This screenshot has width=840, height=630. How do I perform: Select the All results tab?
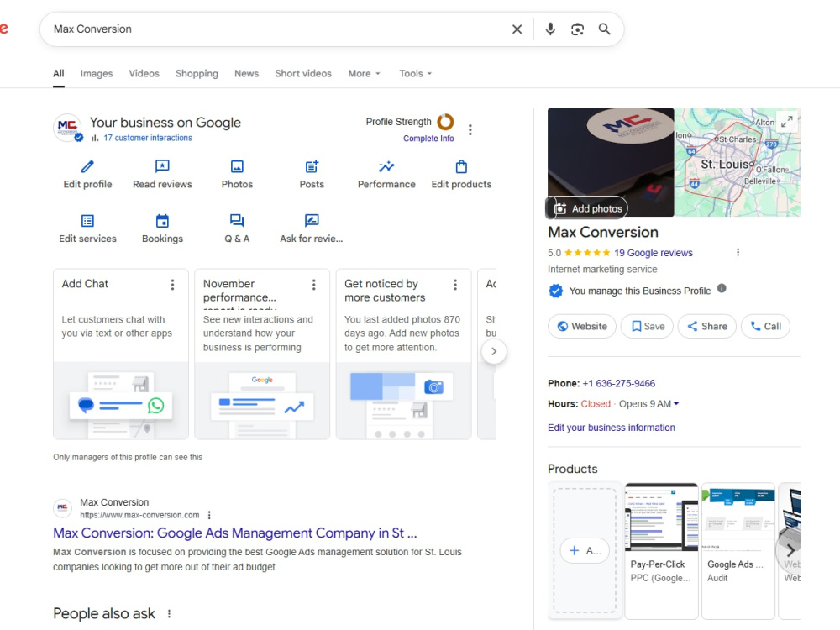pos(59,73)
